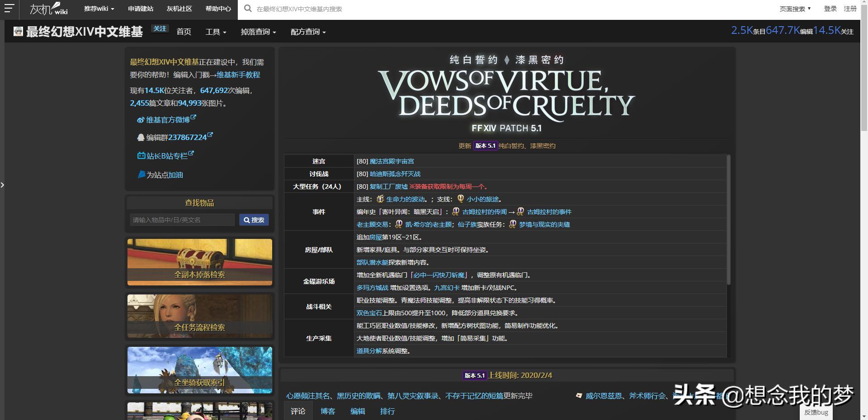Open the 工具 dropdown menu
Image resolution: width=868 pixels, height=420 pixels.
[x=216, y=32]
